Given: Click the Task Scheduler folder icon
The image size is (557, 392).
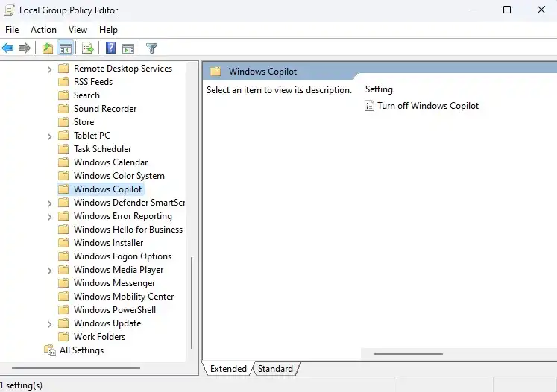Looking at the screenshot, I should (x=63, y=149).
